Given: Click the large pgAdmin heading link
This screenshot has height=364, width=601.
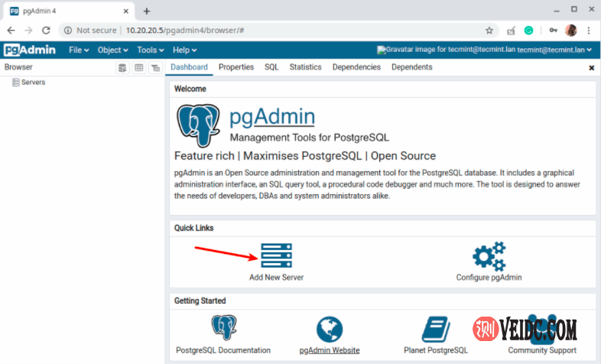Looking at the screenshot, I should click(x=272, y=116).
